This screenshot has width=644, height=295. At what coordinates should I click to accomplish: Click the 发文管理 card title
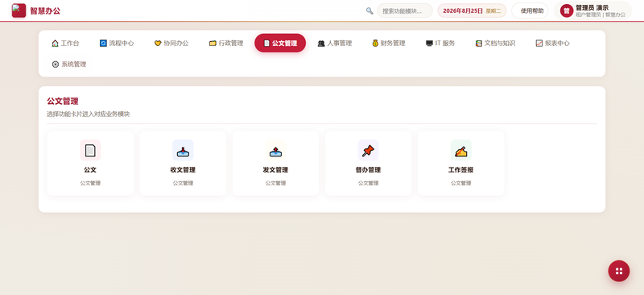pyautogui.click(x=275, y=170)
